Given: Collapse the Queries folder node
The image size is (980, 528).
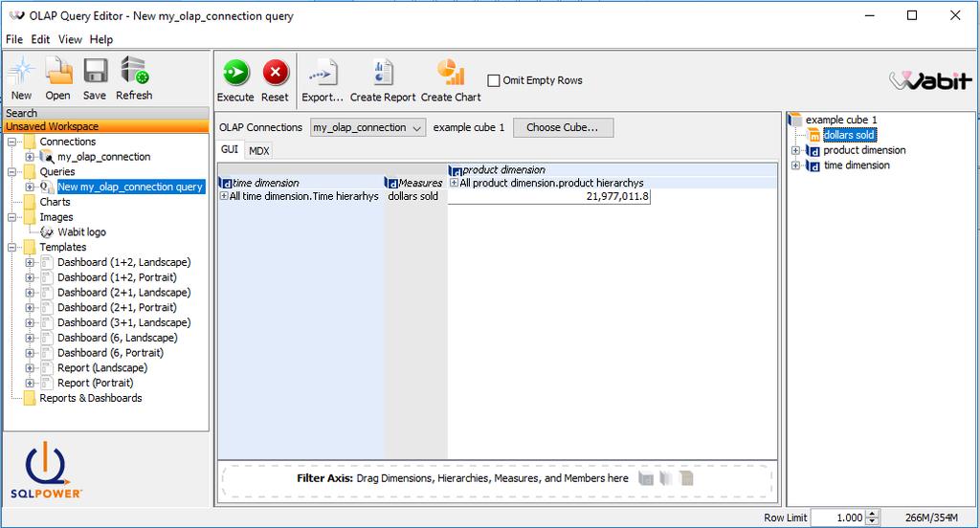Looking at the screenshot, I should coord(11,172).
